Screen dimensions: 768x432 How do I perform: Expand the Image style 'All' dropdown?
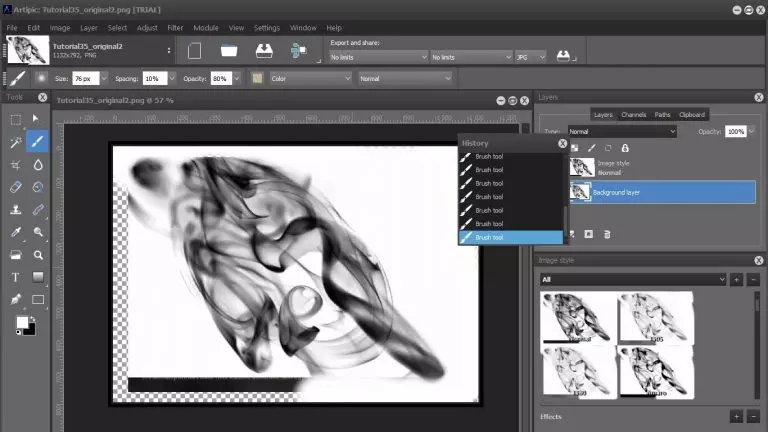(x=631, y=280)
